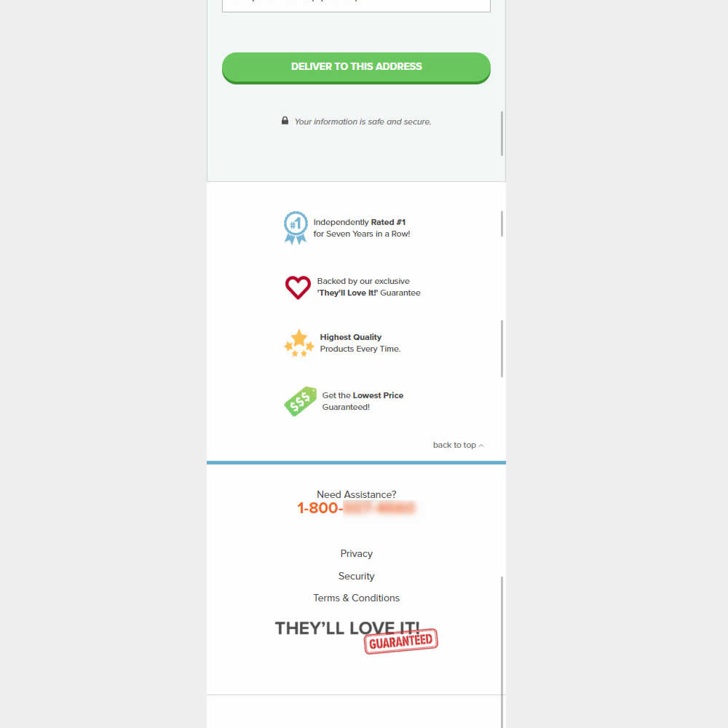This screenshot has width=728, height=728.
Task: Click the #1 blue ribbon award icon
Action: 296,227
